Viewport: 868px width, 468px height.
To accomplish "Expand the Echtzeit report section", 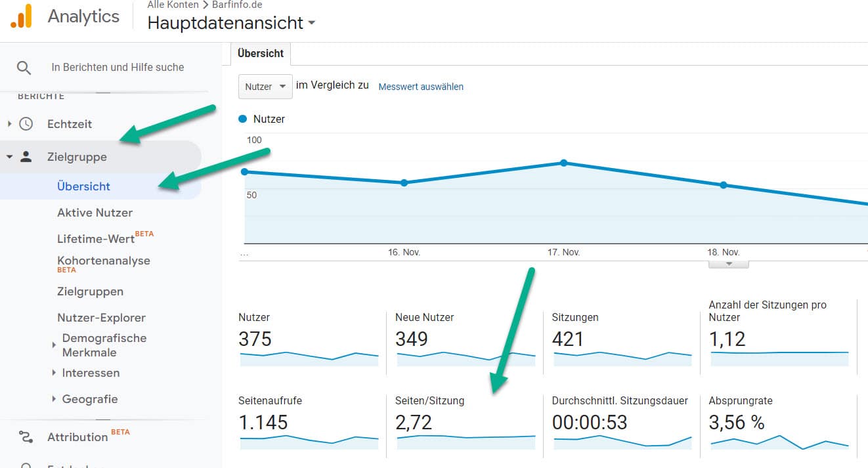I will pyautogui.click(x=9, y=124).
